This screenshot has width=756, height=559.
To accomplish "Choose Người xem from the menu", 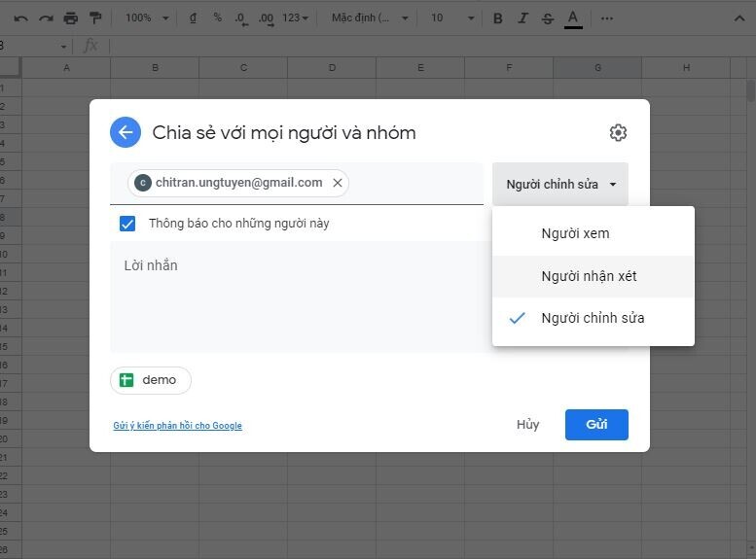I will click(594, 233).
